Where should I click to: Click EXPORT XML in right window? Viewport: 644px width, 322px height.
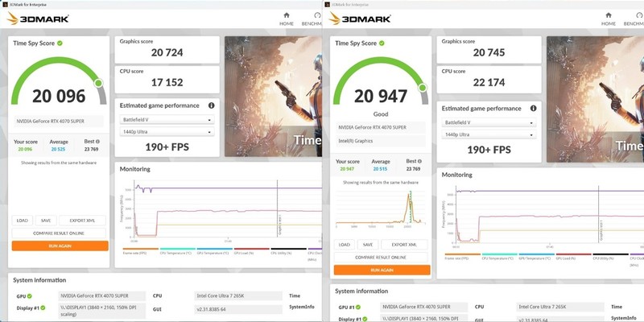404,245
